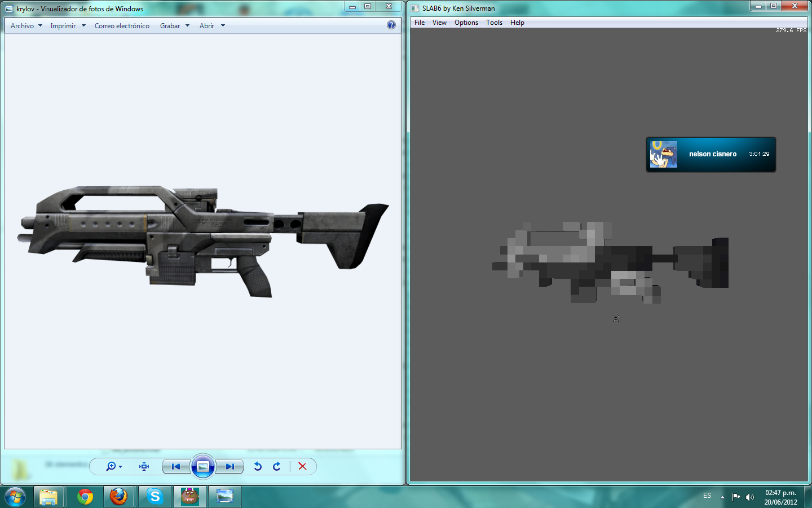The image size is (812, 508).
Task: Rotate the photo counterclockwise
Action: (258, 466)
